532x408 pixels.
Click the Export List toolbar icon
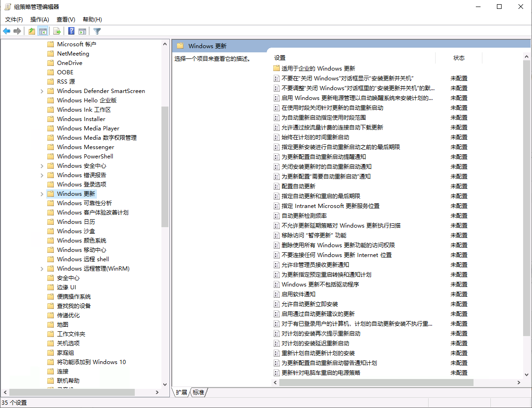57,31
